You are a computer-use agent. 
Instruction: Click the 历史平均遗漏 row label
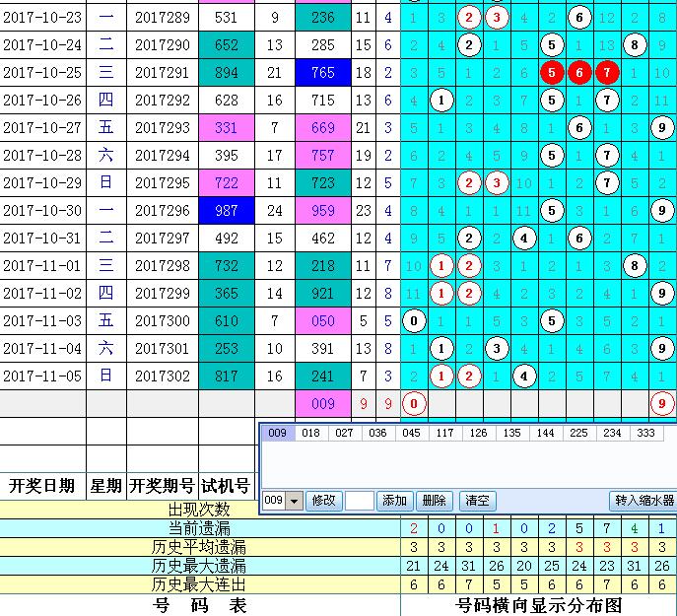point(199,547)
